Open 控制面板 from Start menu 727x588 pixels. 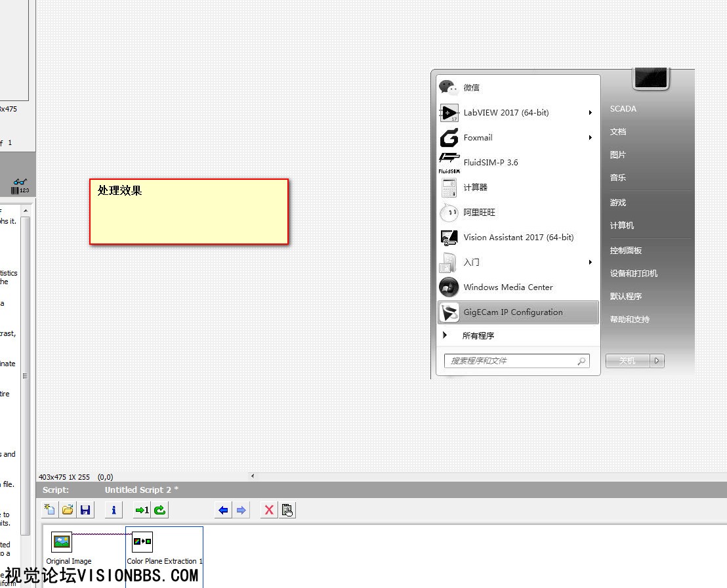point(625,251)
